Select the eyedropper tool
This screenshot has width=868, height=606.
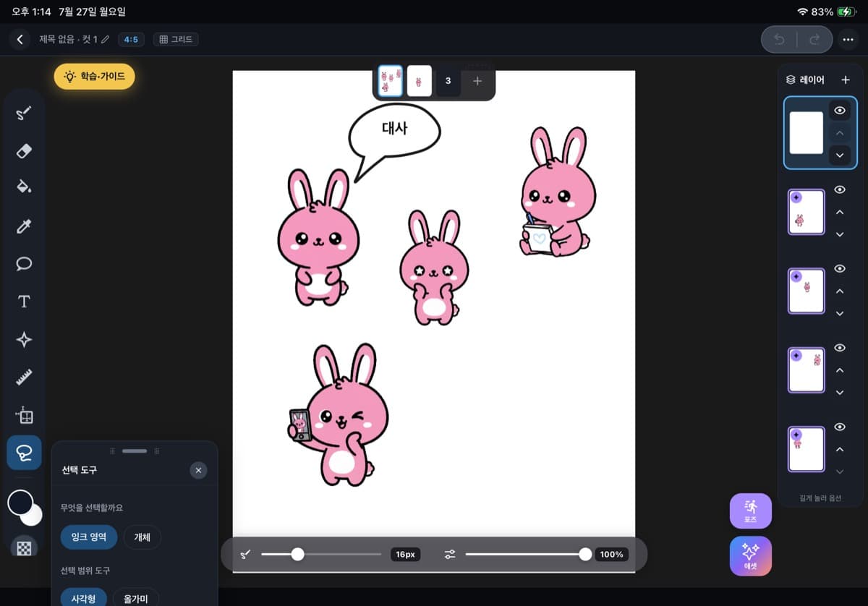click(x=24, y=226)
